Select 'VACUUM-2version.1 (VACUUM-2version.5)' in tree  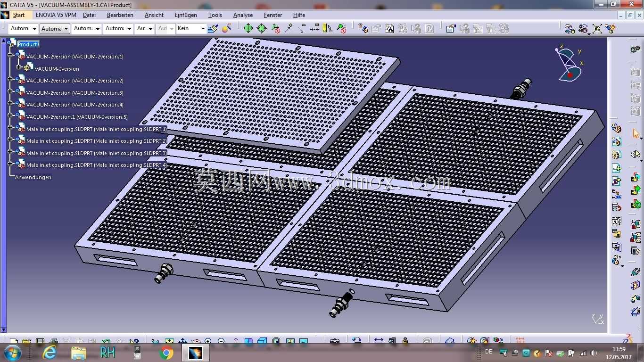coord(77,117)
